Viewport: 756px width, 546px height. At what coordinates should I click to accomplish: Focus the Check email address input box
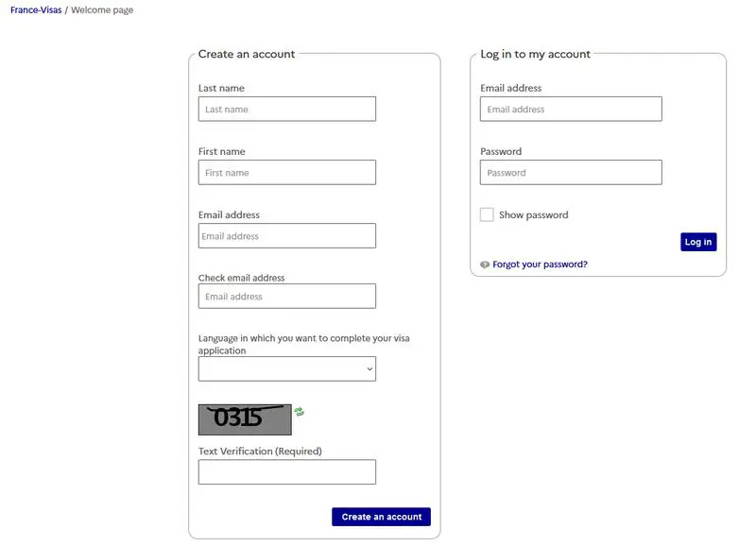point(287,297)
